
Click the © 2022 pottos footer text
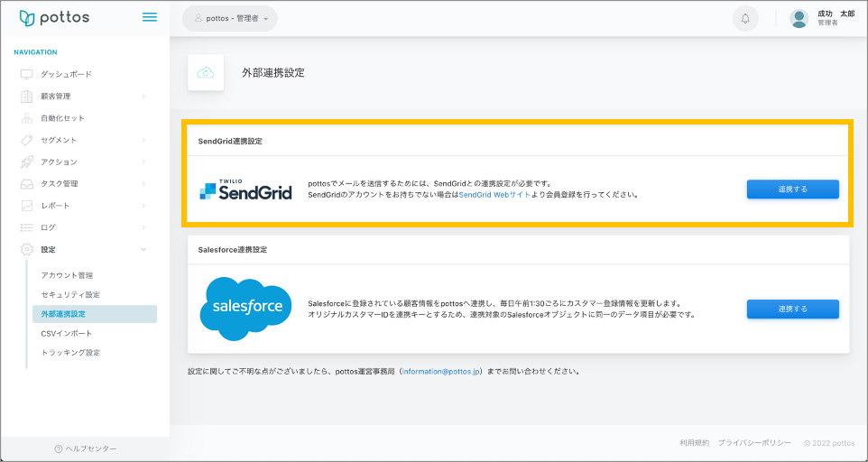[x=829, y=443]
